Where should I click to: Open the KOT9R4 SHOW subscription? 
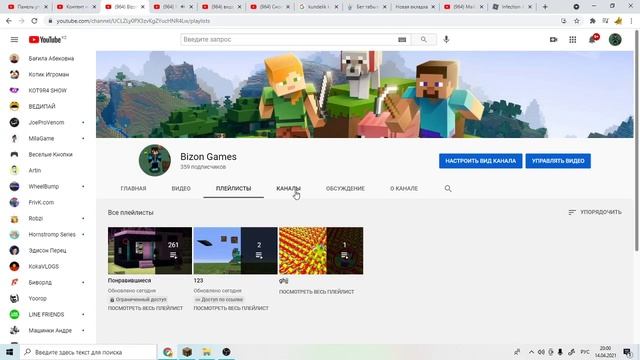tap(48, 90)
